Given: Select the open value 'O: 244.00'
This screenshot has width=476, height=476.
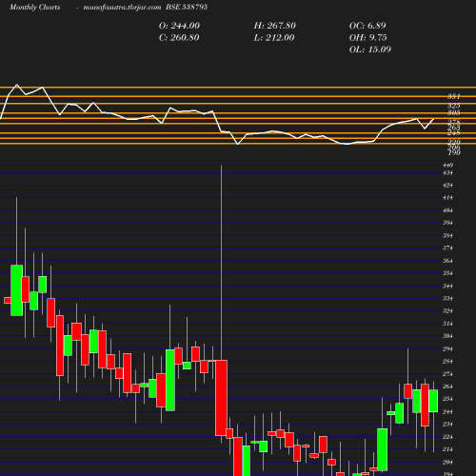Looking at the screenshot, I should (x=179, y=26).
